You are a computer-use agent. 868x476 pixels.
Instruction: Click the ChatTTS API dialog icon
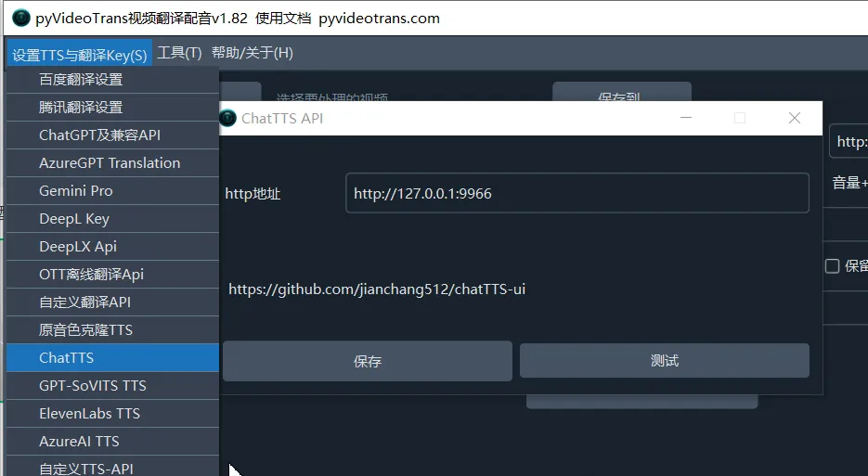(227, 118)
